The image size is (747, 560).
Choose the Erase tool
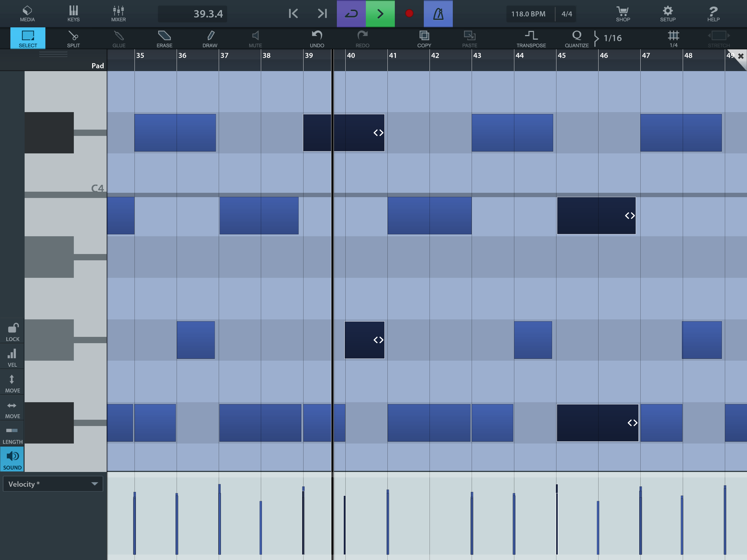point(164,39)
